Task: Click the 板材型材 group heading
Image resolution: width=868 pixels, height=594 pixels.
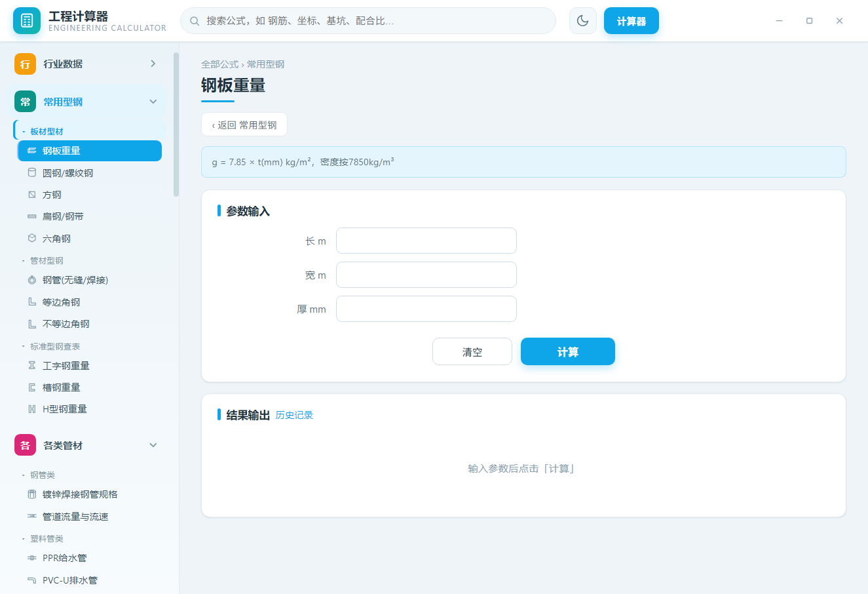Action: click(47, 132)
